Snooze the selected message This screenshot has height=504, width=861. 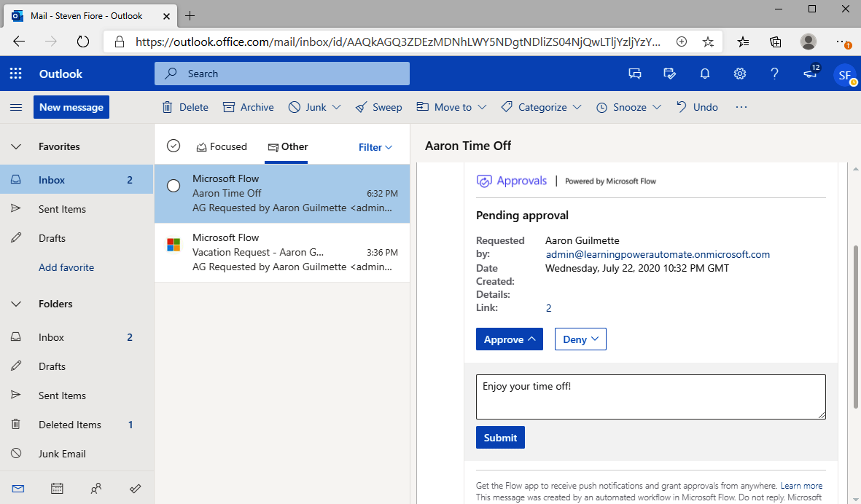(621, 107)
